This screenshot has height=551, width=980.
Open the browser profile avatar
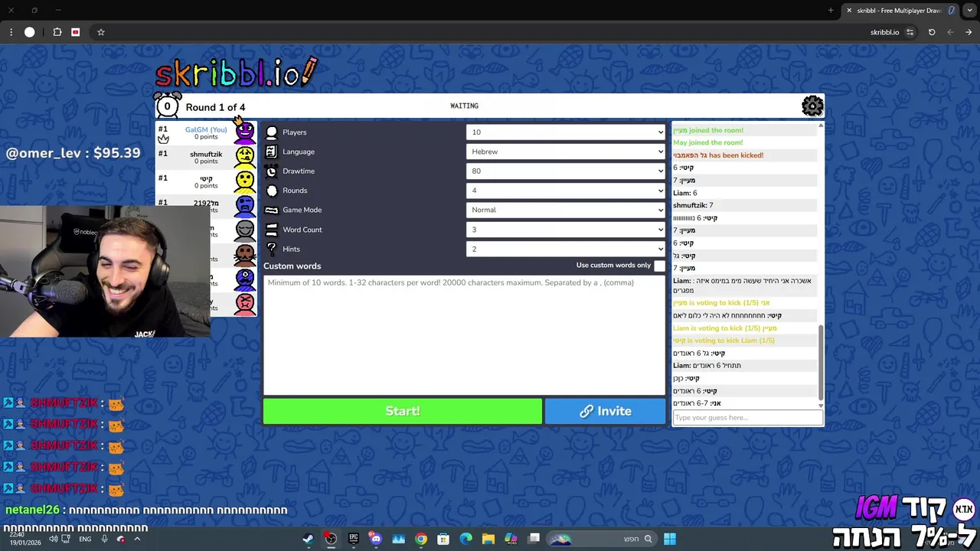click(x=30, y=32)
